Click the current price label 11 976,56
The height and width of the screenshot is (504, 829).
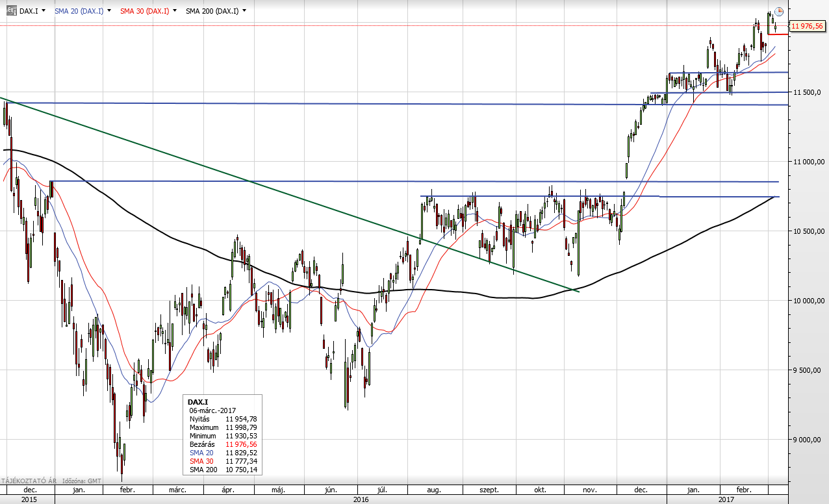click(x=807, y=26)
